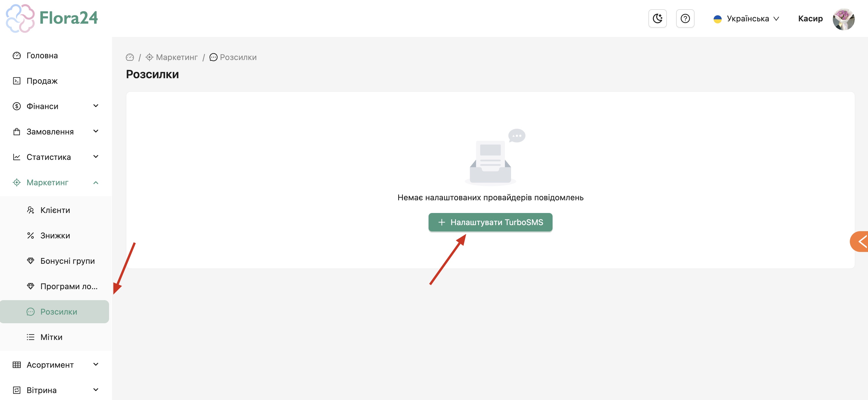868x400 pixels.
Task: Open help question mark icon
Action: coord(685,18)
